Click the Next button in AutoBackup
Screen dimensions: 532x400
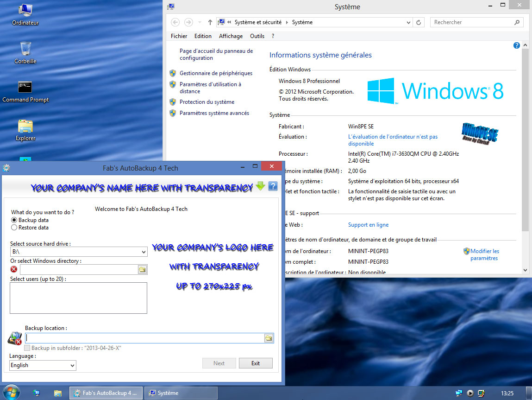click(x=219, y=363)
